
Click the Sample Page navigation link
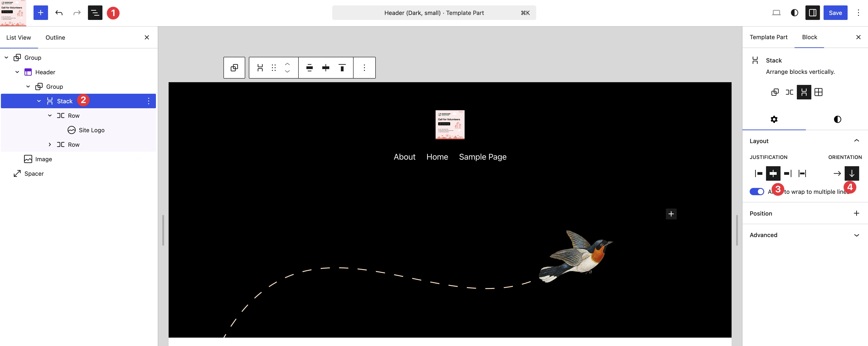click(482, 157)
